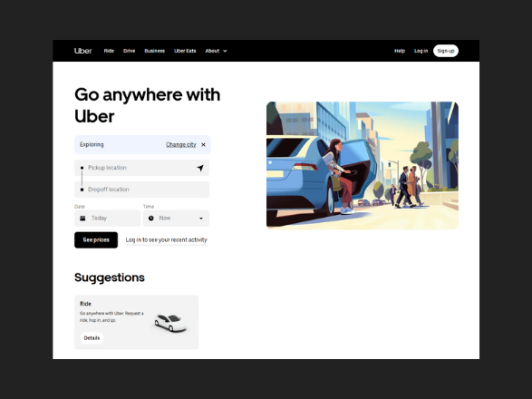This screenshot has height=399, width=532.
Task: Click the Uber logo in header
Action: (x=82, y=51)
